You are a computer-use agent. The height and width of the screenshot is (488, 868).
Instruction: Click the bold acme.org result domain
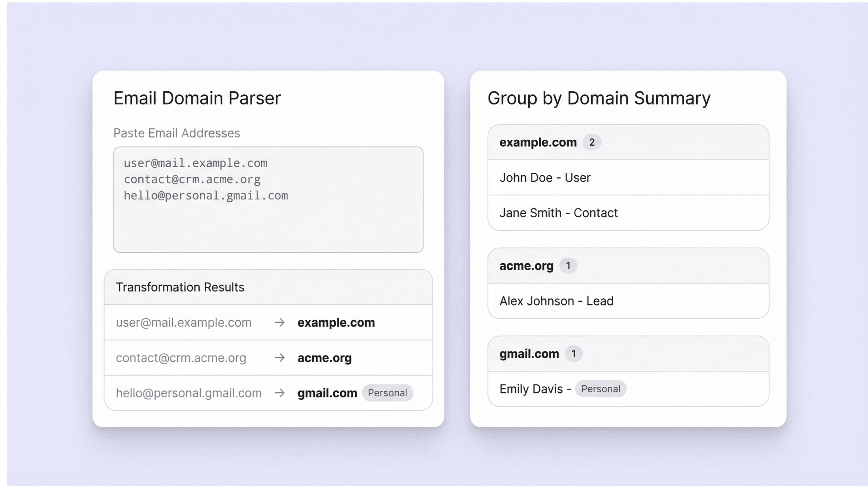324,357
